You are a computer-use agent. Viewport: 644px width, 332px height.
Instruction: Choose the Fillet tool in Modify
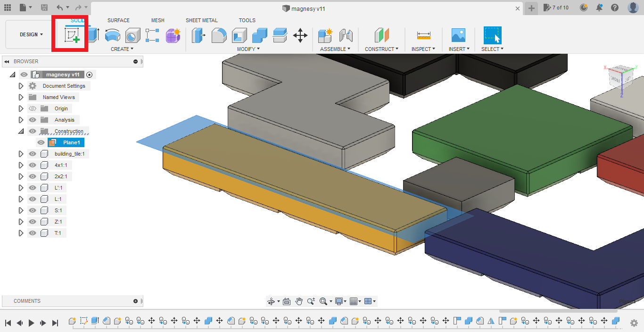[x=219, y=35]
